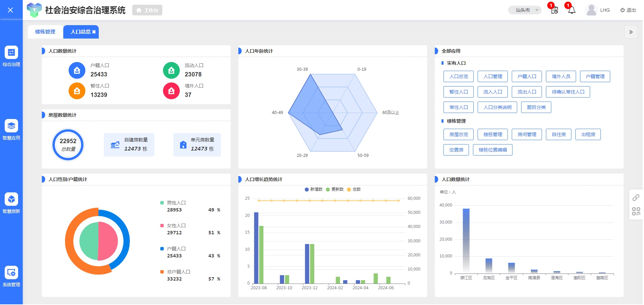Open 楼栋位置编辑 application
Viewport: 644px width, 305px height.
[x=493, y=150]
